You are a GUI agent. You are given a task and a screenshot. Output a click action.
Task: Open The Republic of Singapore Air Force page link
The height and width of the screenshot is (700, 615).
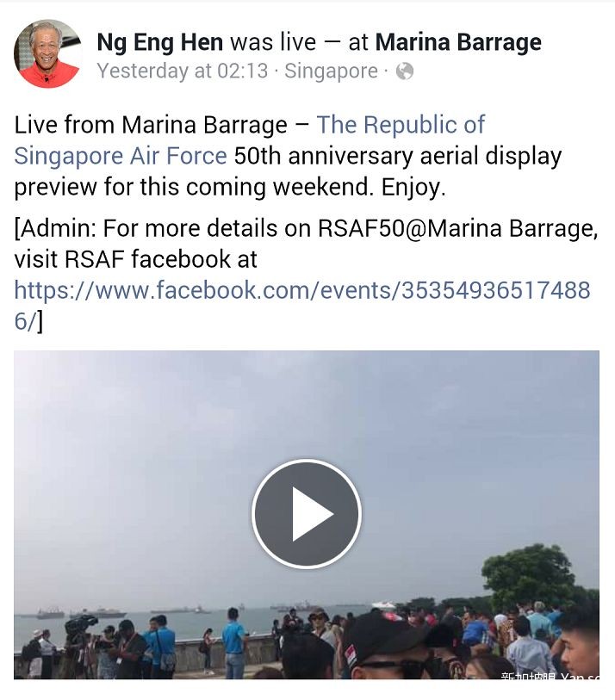tap(249, 139)
